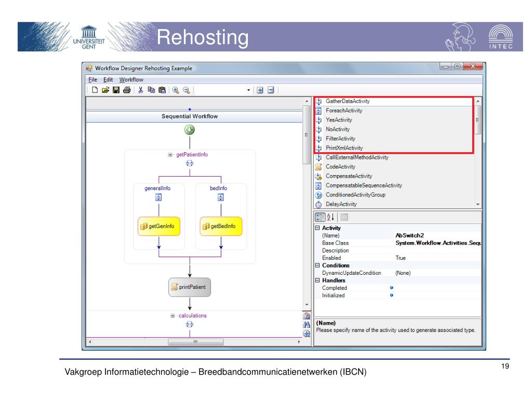This screenshot has width=532, height=399.
Task: Select CodeActivity in the toolbox list
Action: point(340,167)
